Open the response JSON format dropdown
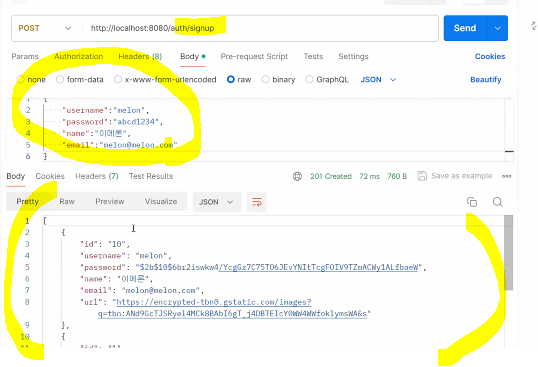538x367 pixels. tap(217, 202)
